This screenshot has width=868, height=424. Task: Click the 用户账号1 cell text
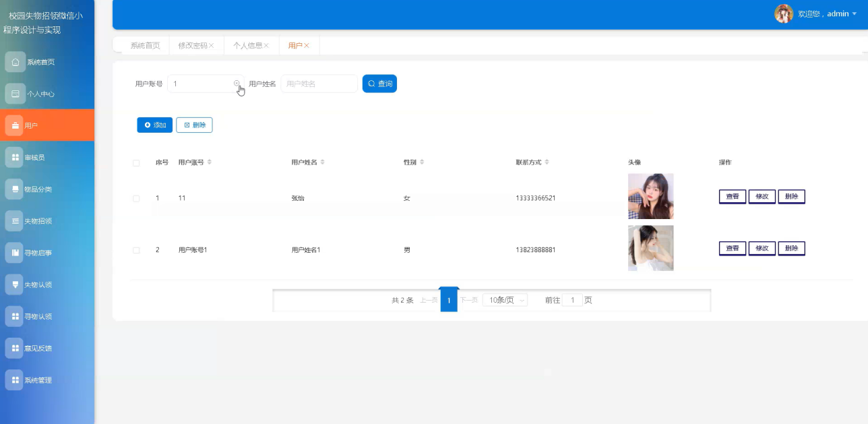pos(193,250)
